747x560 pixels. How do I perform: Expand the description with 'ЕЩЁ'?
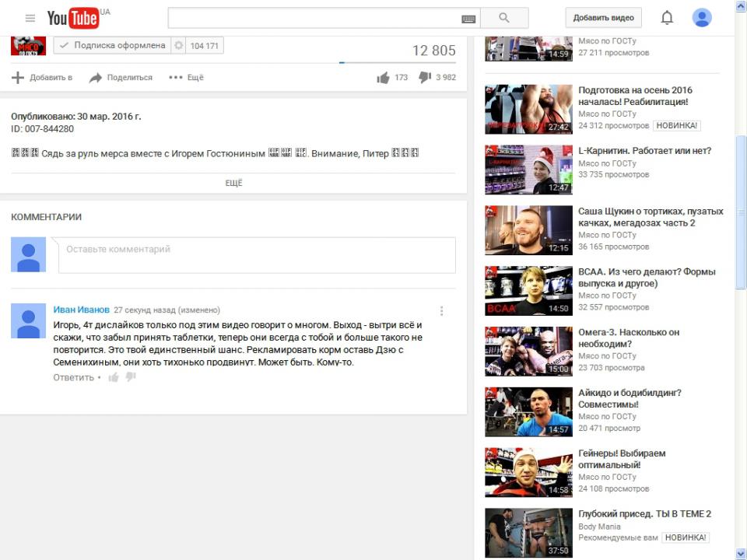(233, 184)
